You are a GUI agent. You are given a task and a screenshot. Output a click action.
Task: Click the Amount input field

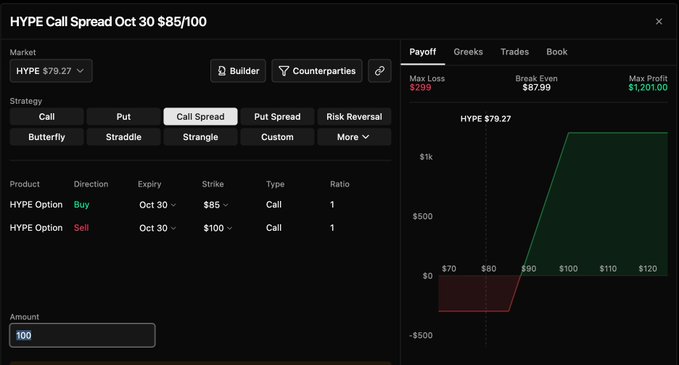pos(82,335)
